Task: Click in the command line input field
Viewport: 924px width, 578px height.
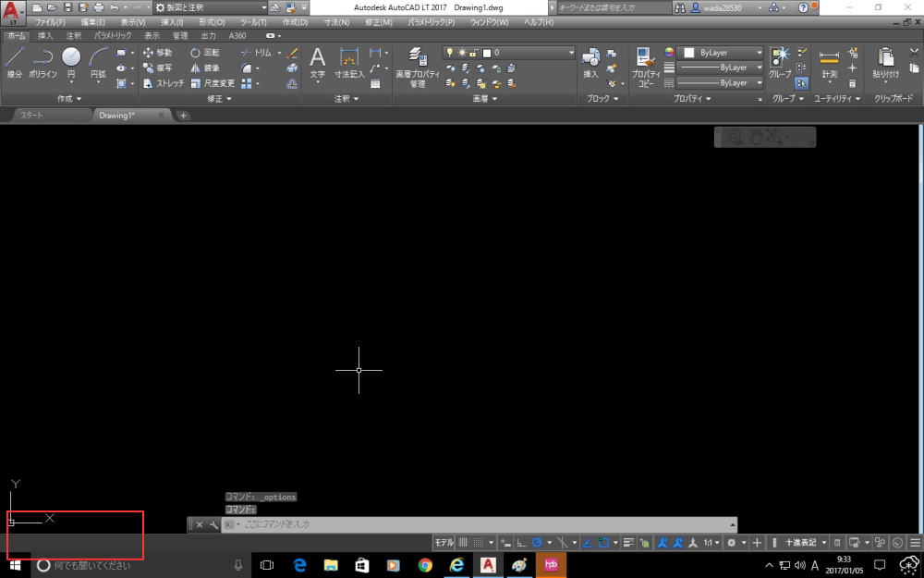Action: tap(479, 524)
